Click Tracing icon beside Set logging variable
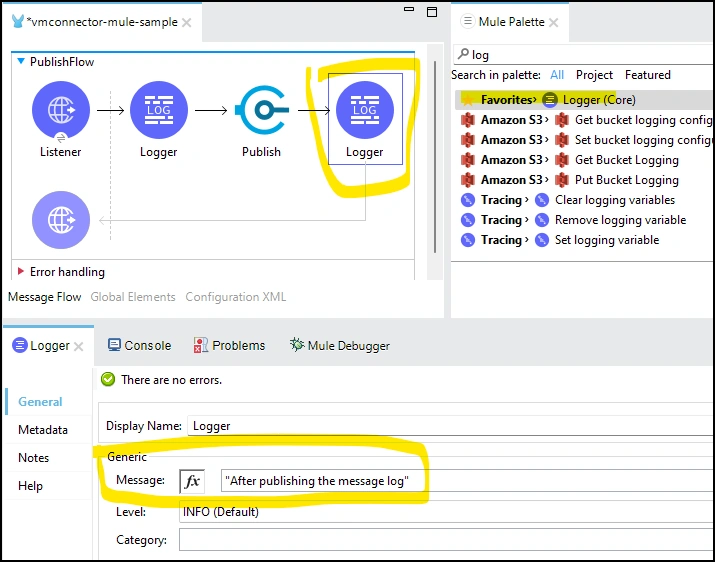The height and width of the screenshot is (562, 715). pyautogui.click(x=542, y=240)
